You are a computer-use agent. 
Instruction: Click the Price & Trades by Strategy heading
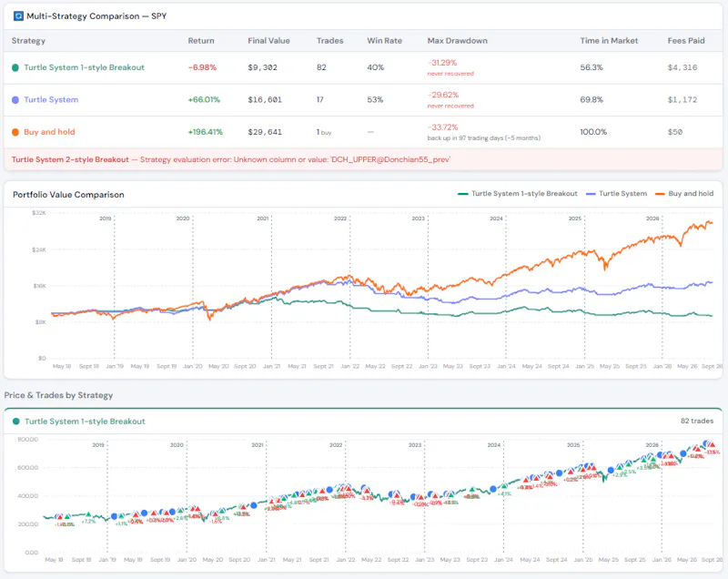pyautogui.click(x=58, y=395)
